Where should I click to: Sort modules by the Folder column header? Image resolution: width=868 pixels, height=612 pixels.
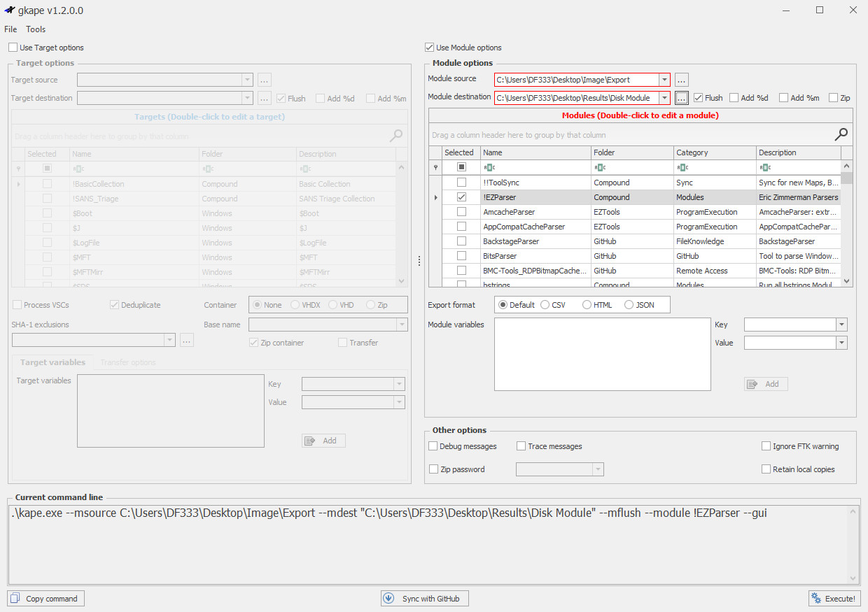(631, 152)
